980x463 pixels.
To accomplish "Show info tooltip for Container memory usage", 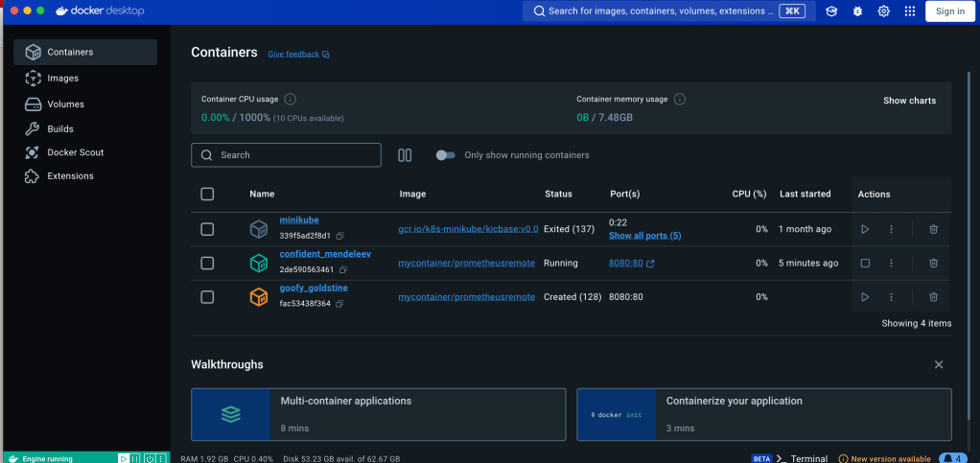I will (x=680, y=100).
